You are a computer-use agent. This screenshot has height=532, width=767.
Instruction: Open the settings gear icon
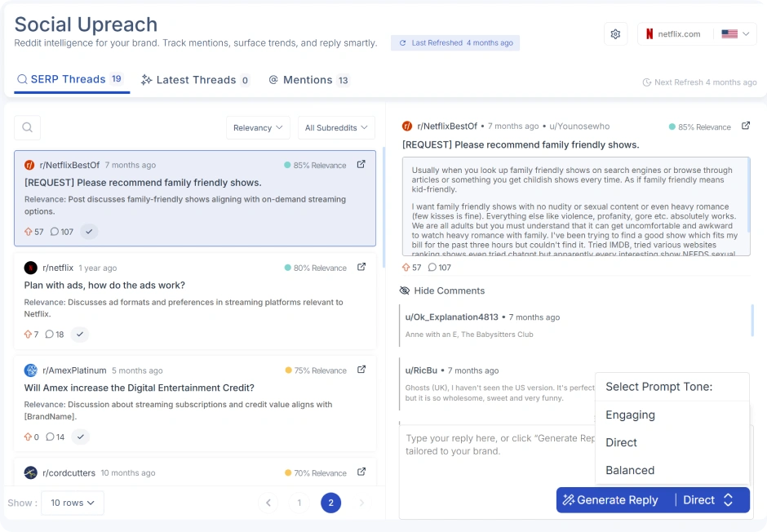(615, 33)
